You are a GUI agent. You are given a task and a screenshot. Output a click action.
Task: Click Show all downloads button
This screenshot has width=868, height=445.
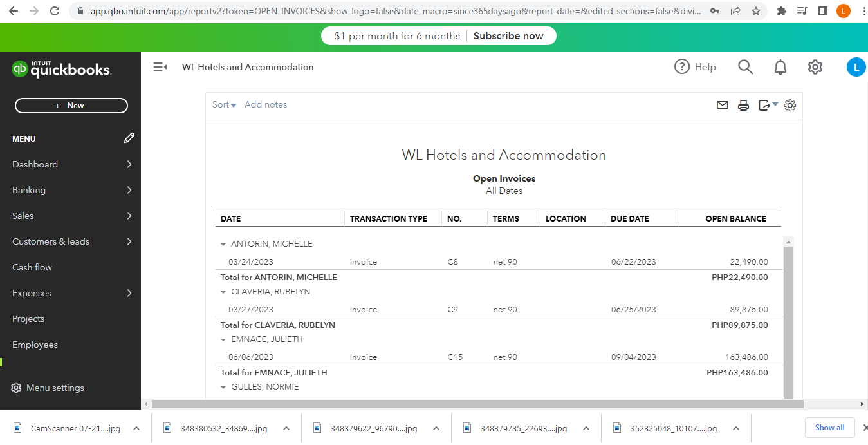tap(829, 428)
